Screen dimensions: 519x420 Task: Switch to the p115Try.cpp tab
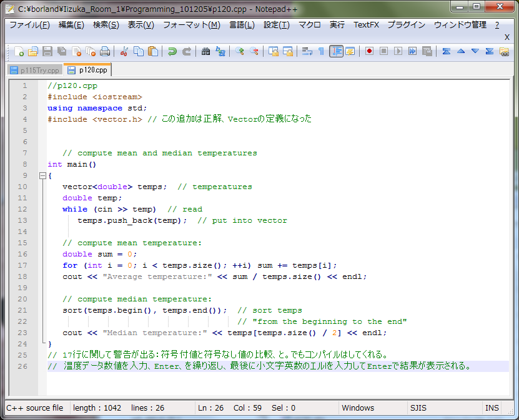coord(35,71)
